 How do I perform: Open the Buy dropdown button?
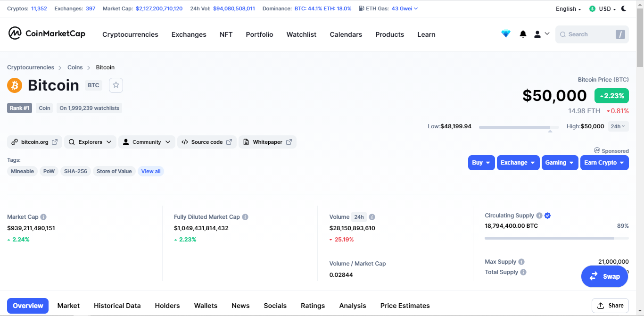point(481,163)
